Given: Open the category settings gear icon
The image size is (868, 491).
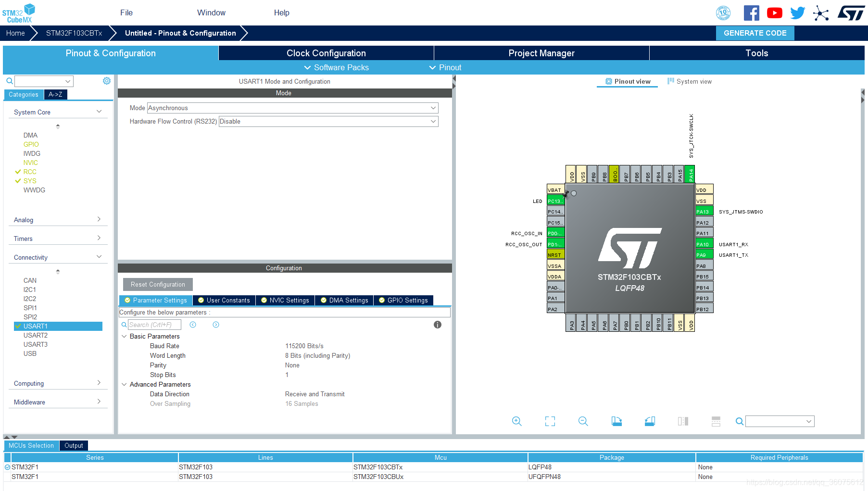Looking at the screenshot, I should pos(107,81).
